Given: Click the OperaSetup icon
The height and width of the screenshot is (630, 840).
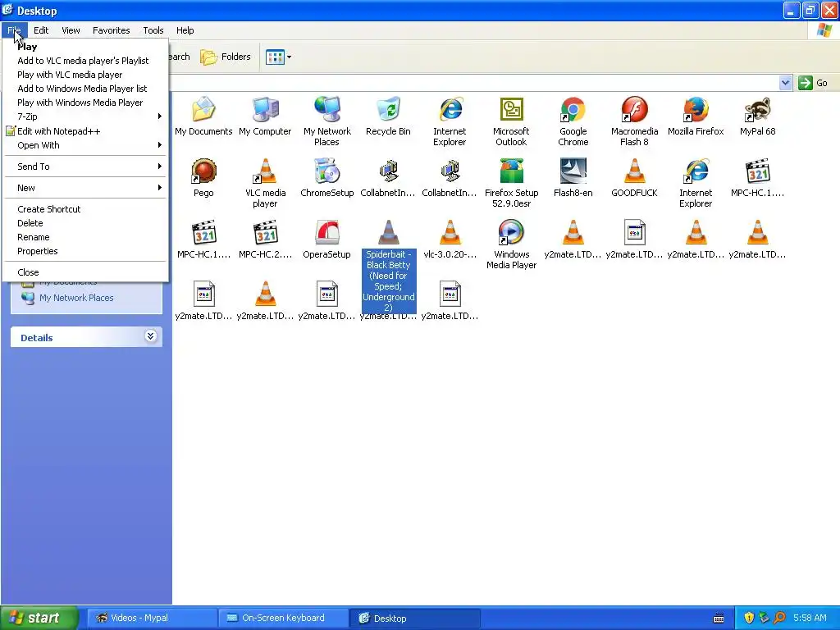Looking at the screenshot, I should pos(326,240).
